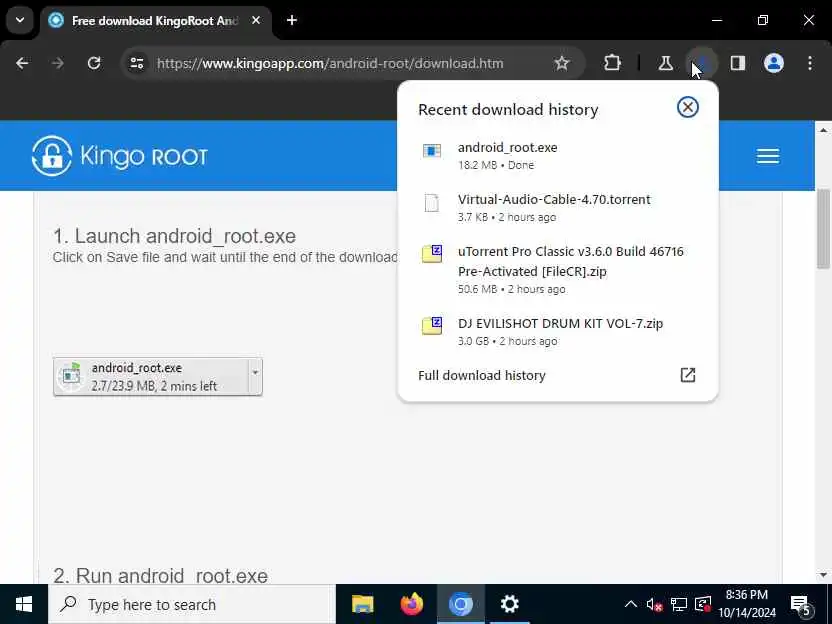Image resolution: width=832 pixels, height=624 pixels.
Task: Click heading 2. Run android_root.exe
Action: pyautogui.click(x=160, y=575)
